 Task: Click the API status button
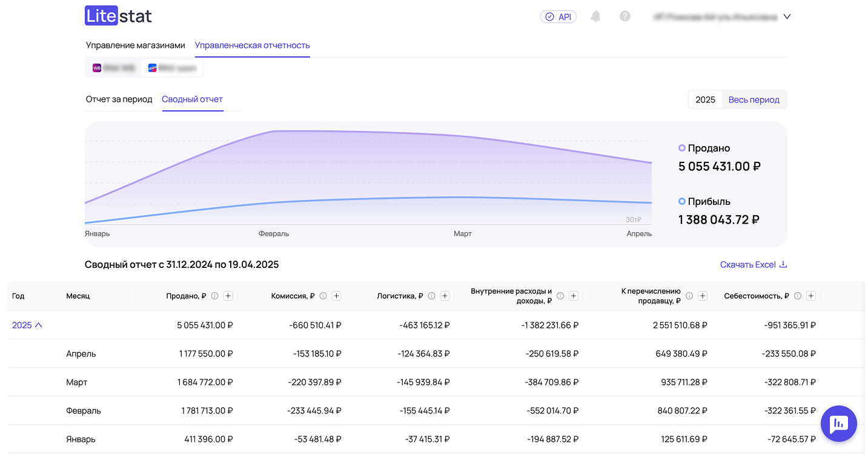pyautogui.click(x=558, y=17)
